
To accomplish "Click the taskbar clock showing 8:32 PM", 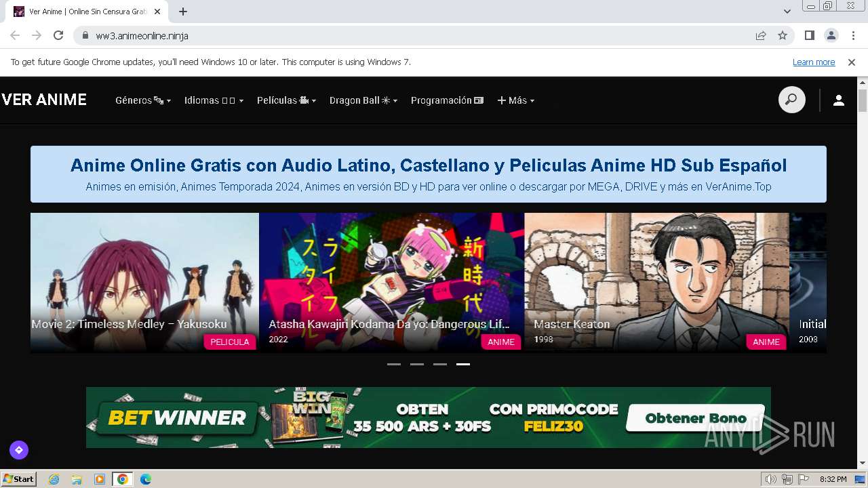I will click(x=833, y=479).
